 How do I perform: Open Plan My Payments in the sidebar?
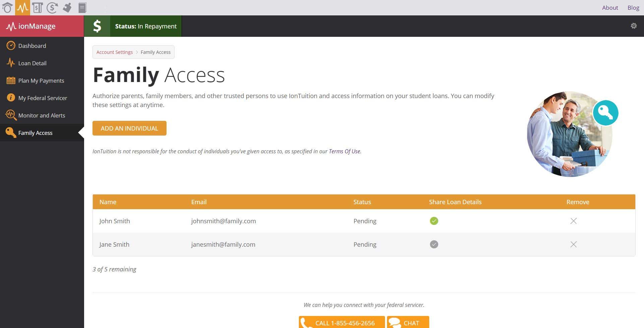(42, 80)
